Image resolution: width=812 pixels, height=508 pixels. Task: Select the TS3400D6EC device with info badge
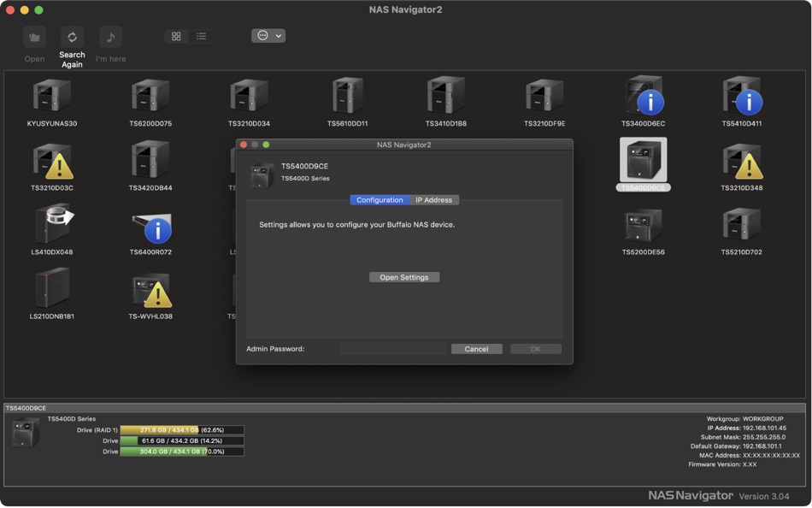[643, 96]
